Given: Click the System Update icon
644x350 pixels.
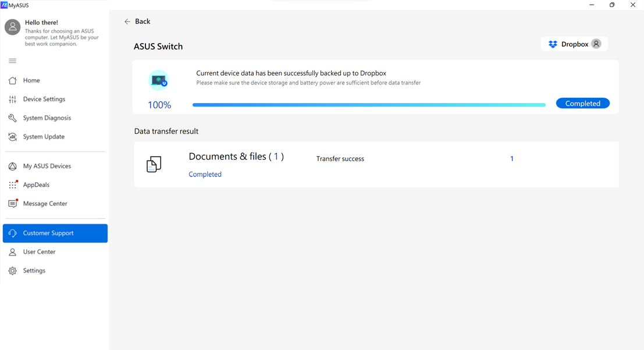Looking at the screenshot, I should pos(12,137).
